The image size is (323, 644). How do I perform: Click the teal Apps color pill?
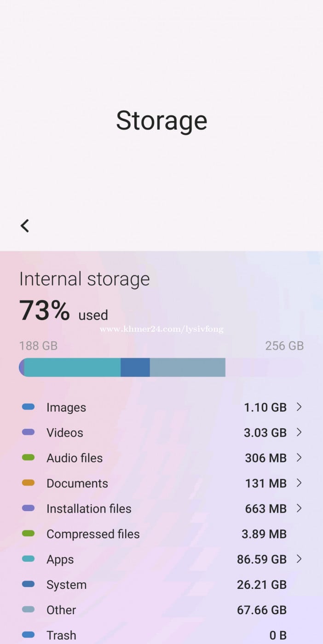pyautogui.click(x=29, y=559)
